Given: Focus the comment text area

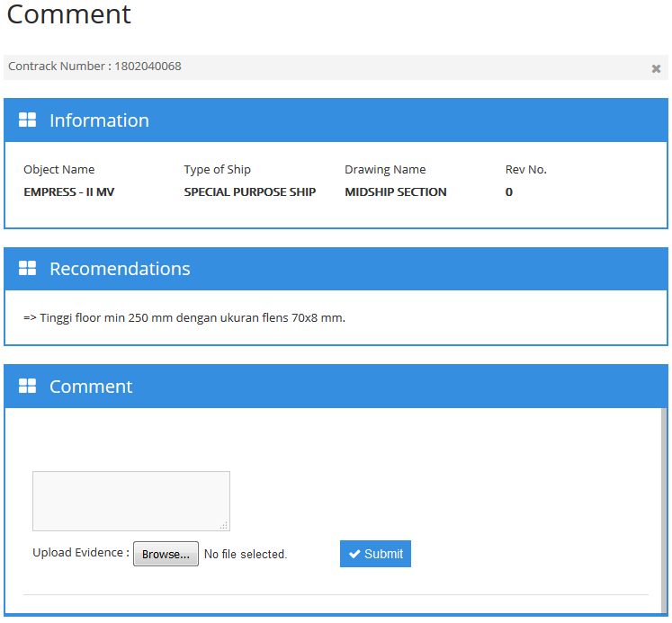Looking at the screenshot, I should click(130, 500).
